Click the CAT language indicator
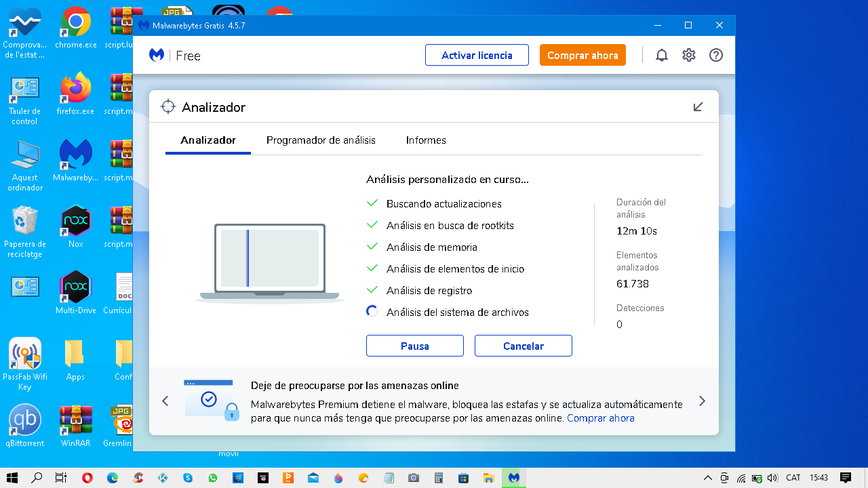Viewport: 868px width, 488px height. 793,478
